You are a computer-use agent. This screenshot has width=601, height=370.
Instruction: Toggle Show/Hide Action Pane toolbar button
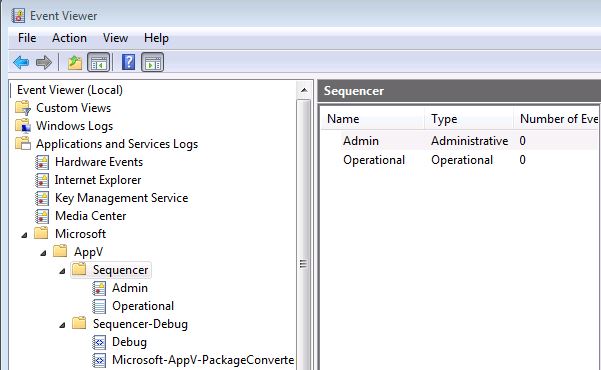pyautogui.click(x=153, y=62)
